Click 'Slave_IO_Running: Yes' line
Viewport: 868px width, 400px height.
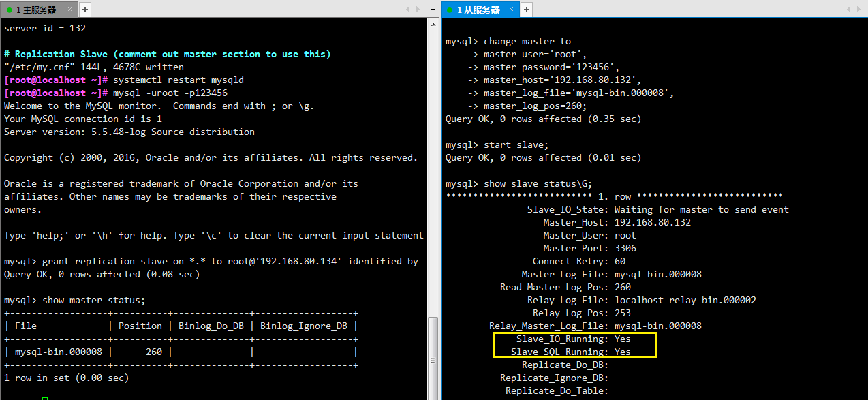[574, 339]
